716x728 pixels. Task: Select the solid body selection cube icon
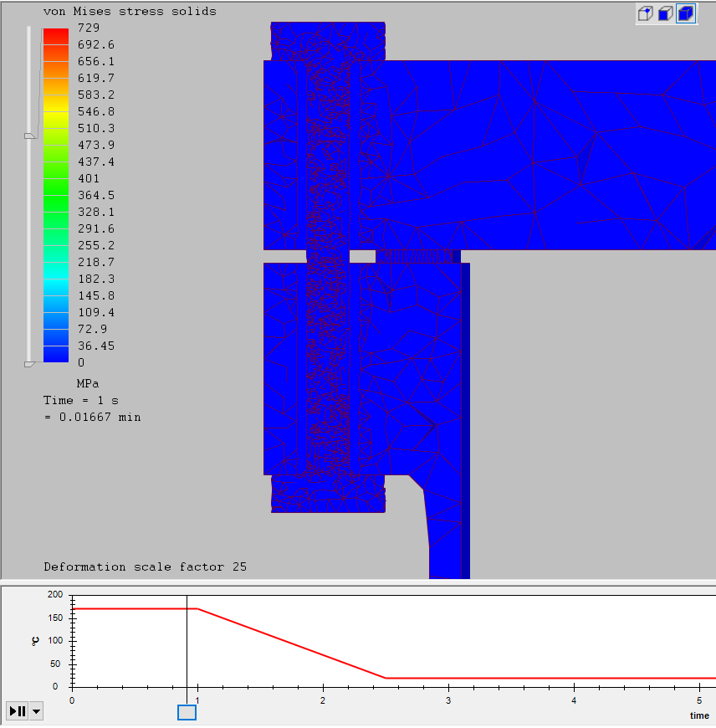tap(686, 14)
